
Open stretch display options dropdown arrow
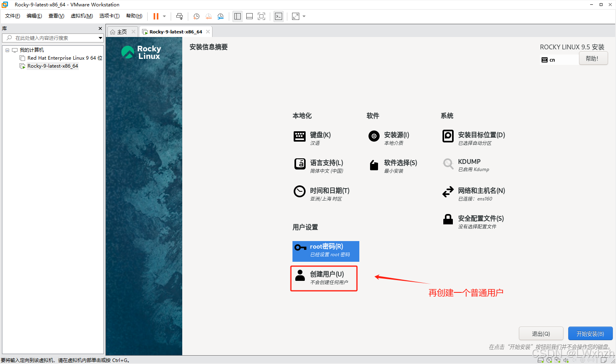pyautogui.click(x=304, y=16)
